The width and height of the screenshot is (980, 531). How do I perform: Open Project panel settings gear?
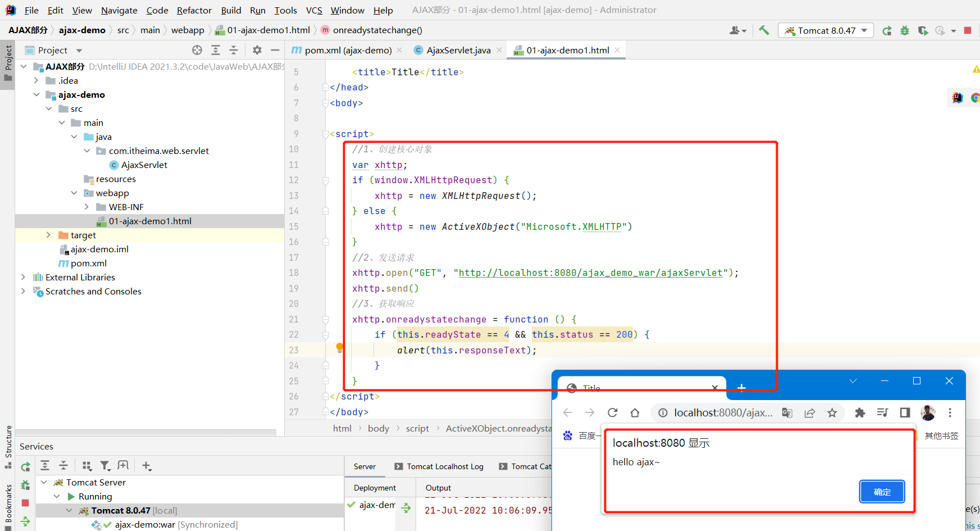tap(257, 50)
